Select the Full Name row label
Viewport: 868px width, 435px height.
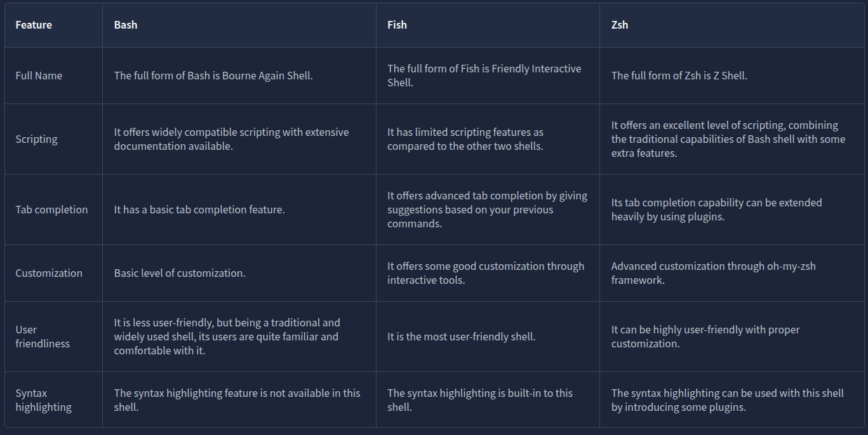click(x=39, y=76)
